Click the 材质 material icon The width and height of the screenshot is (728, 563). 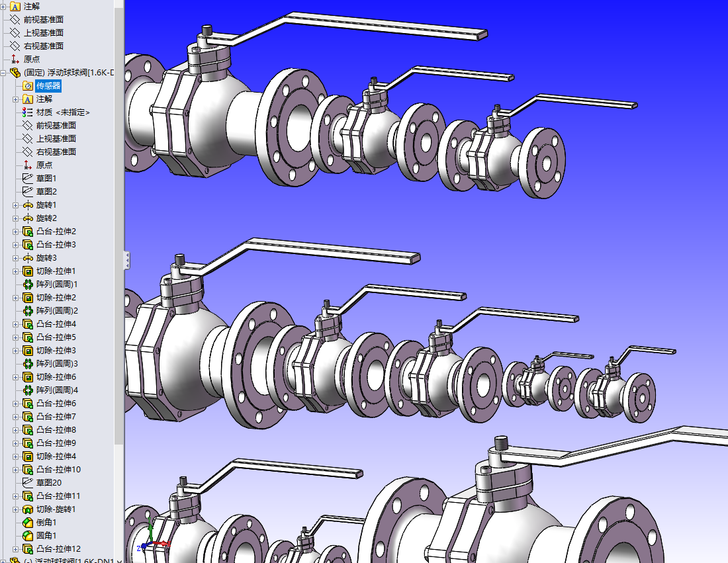28,112
